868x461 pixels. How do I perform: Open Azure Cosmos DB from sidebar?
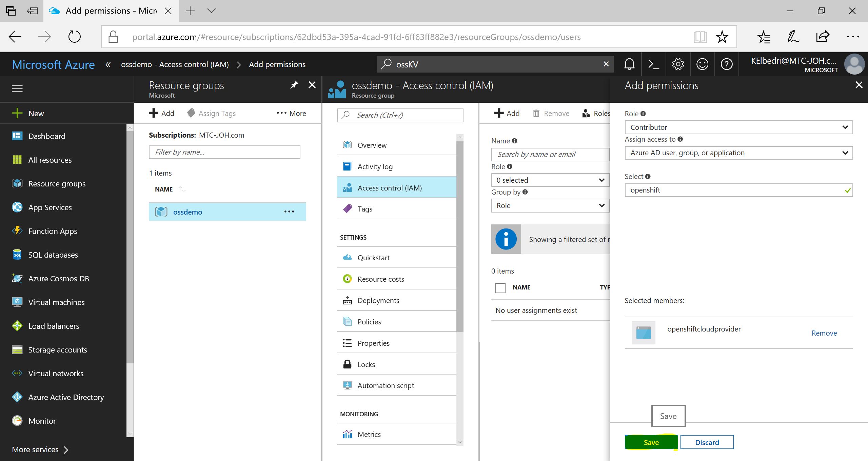click(58, 279)
